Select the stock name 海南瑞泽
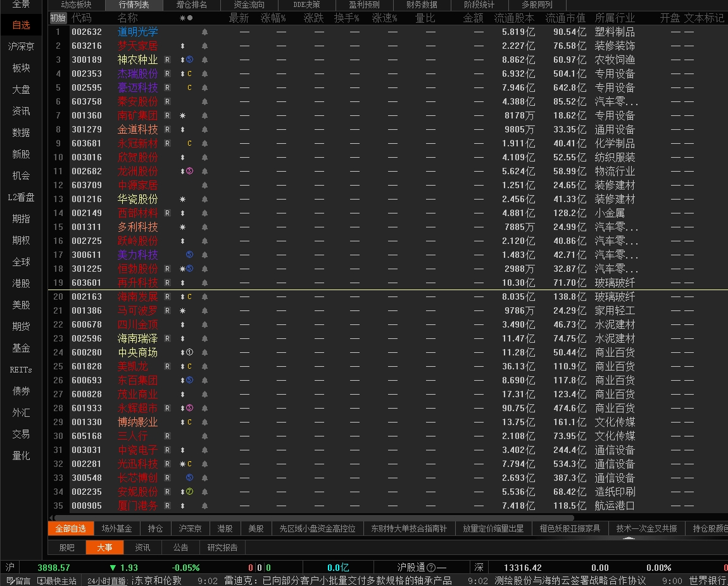728x586 pixels. point(137,339)
